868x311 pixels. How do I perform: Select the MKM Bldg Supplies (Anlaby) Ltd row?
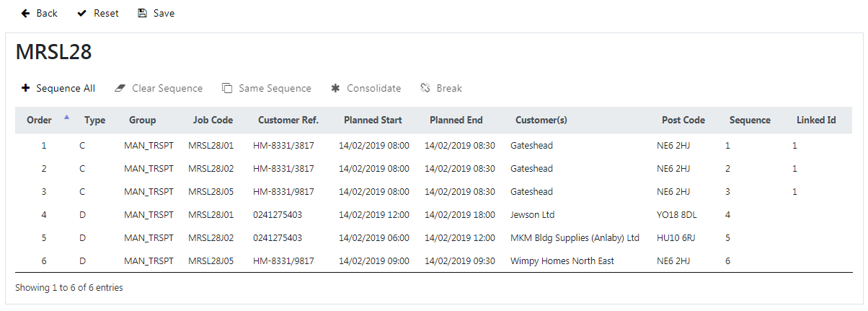433,237
